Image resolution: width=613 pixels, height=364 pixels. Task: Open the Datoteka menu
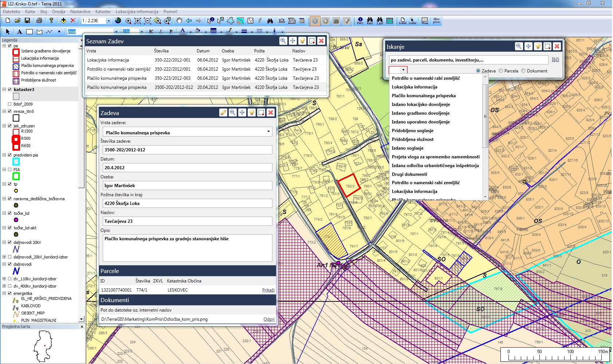[x=11, y=12]
